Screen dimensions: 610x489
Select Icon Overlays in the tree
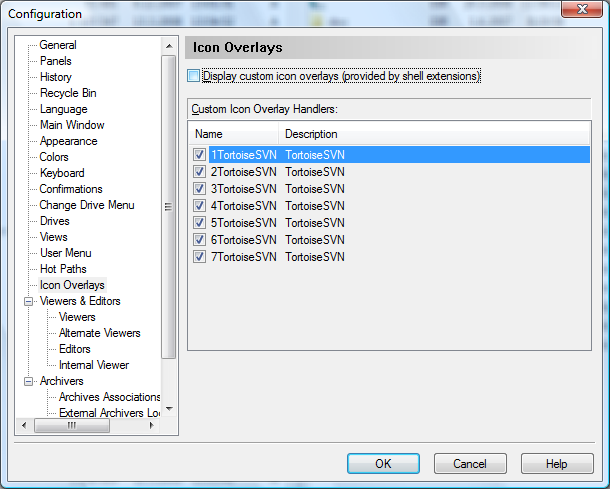pyautogui.click(x=72, y=285)
